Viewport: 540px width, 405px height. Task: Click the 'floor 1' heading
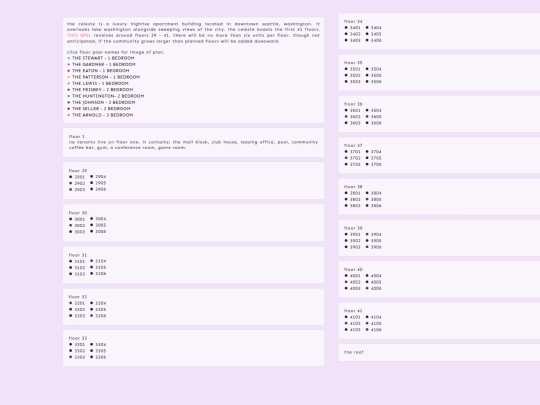(76, 136)
